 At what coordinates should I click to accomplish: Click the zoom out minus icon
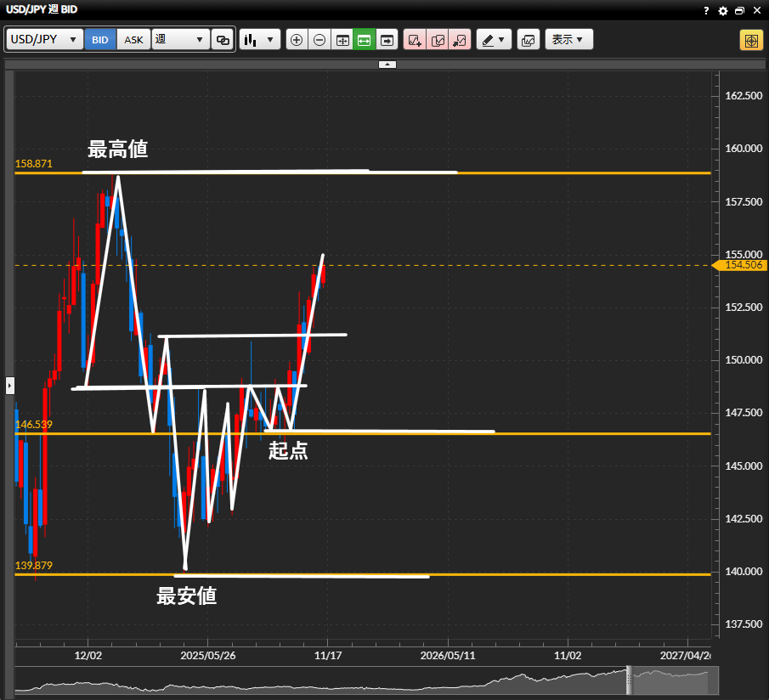[x=319, y=40]
